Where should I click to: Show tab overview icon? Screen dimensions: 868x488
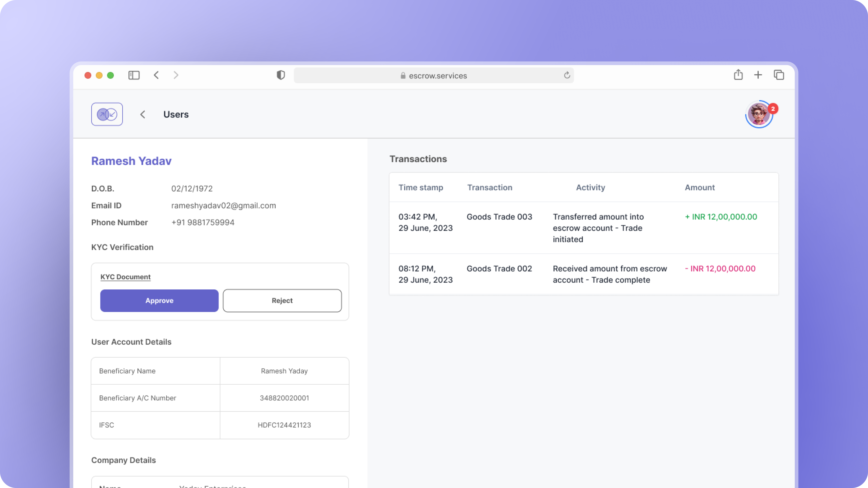pos(779,75)
